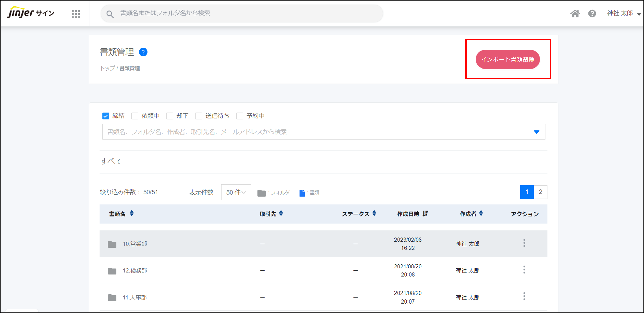Click blue help icon beside 書類管理 title
This screenshot has width=644, height=313.
pyautogui.click(x=143, y=52)
